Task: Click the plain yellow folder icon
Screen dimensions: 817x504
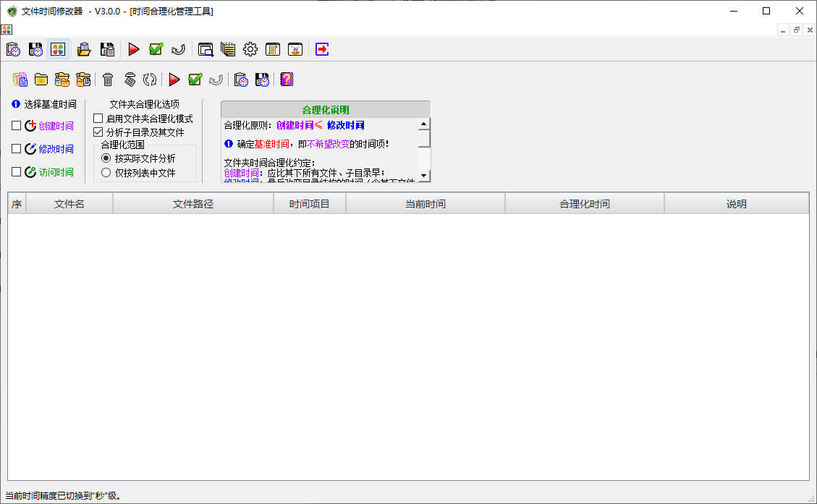Action: [41, 79]
